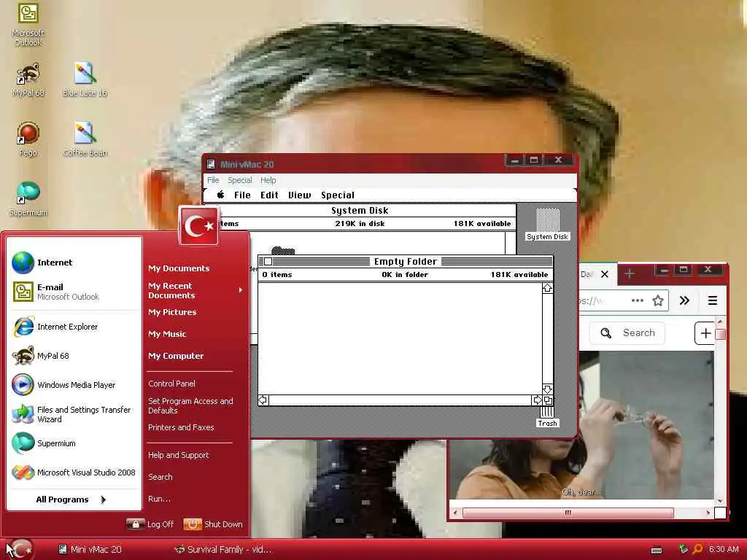Click the Start button
747x560 pixels.
tap(19, 549)
